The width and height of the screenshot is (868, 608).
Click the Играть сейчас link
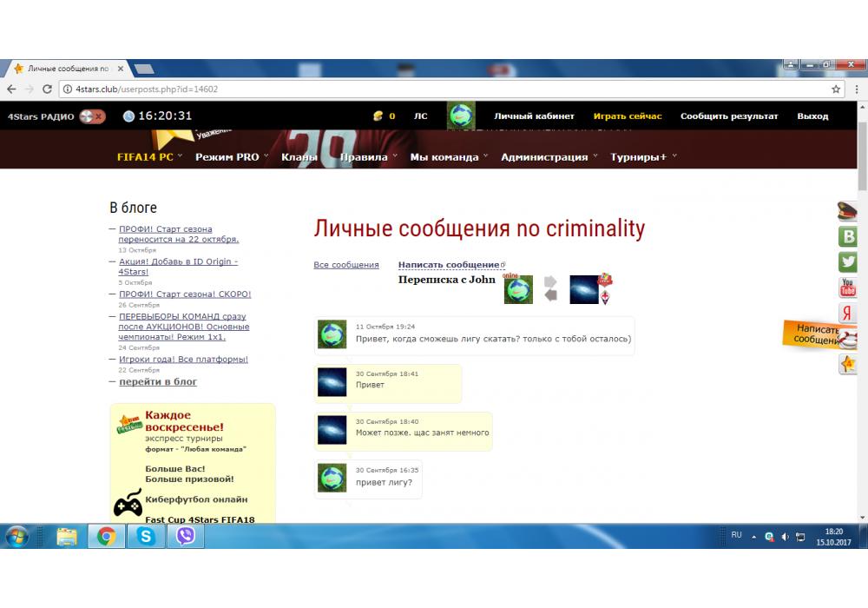tap(627, 116)
